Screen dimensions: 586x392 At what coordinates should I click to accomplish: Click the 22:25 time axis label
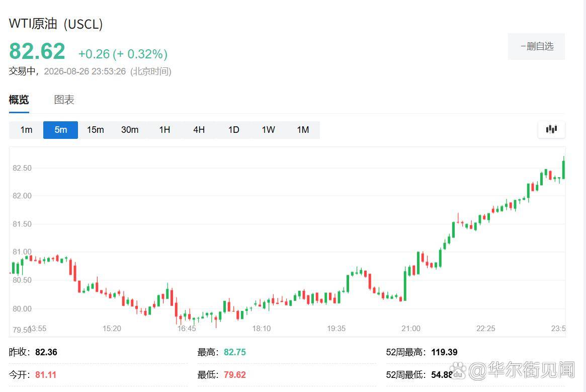pyautogui.click(x=485, y=329)
